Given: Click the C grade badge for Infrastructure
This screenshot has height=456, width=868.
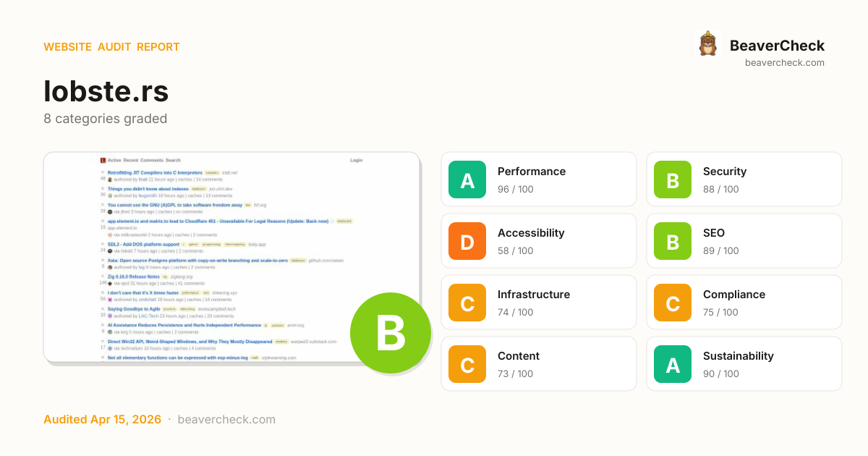Looking at the screenshot, I should point(467,303).
